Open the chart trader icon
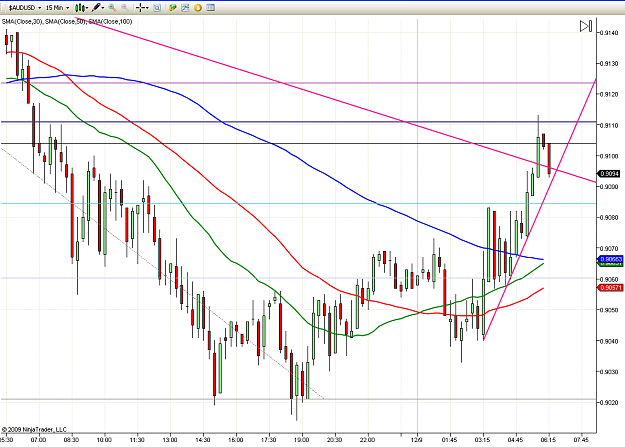Viewport: 625px width, 447px height. (x=173, y=7)
